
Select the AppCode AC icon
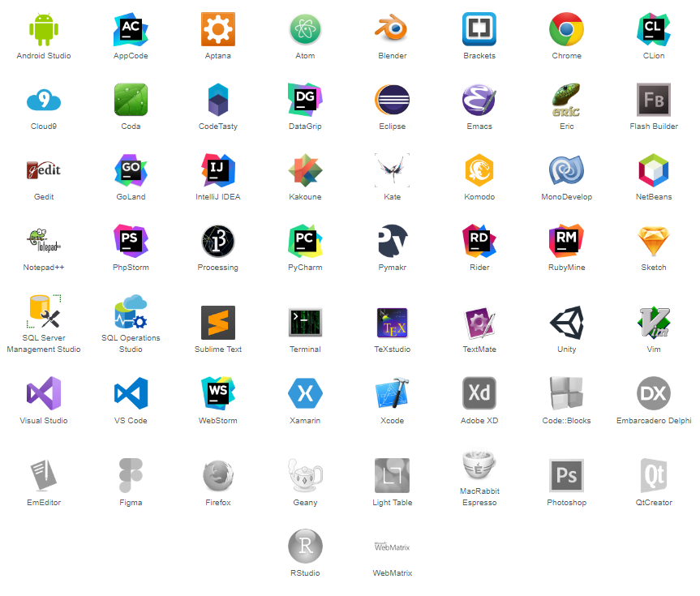tap(131, 29)
